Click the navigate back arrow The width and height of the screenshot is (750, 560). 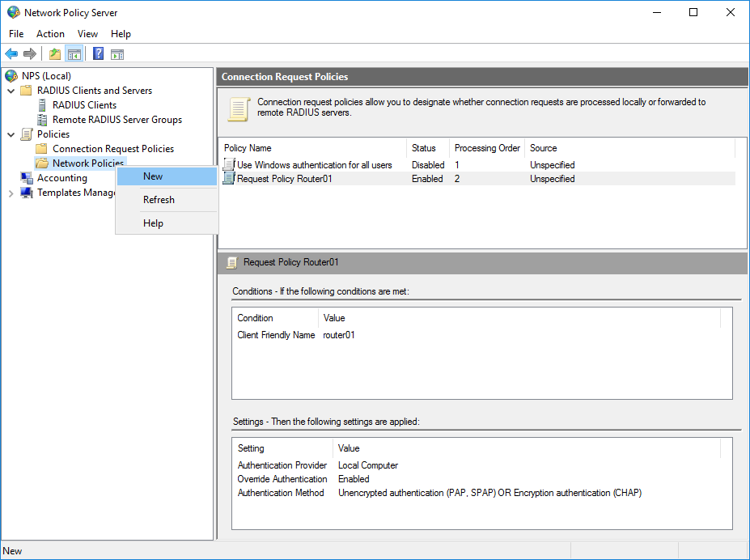pos(11,53)
